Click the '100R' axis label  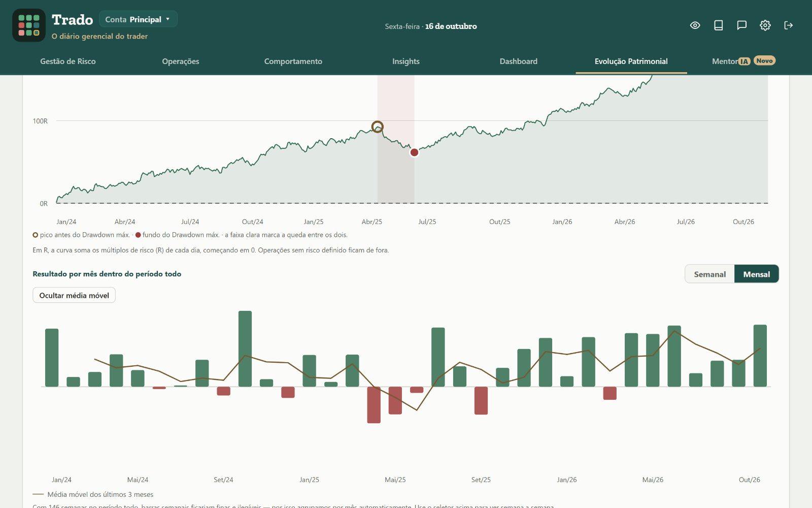pyautogui.click(x=40, y=121)
